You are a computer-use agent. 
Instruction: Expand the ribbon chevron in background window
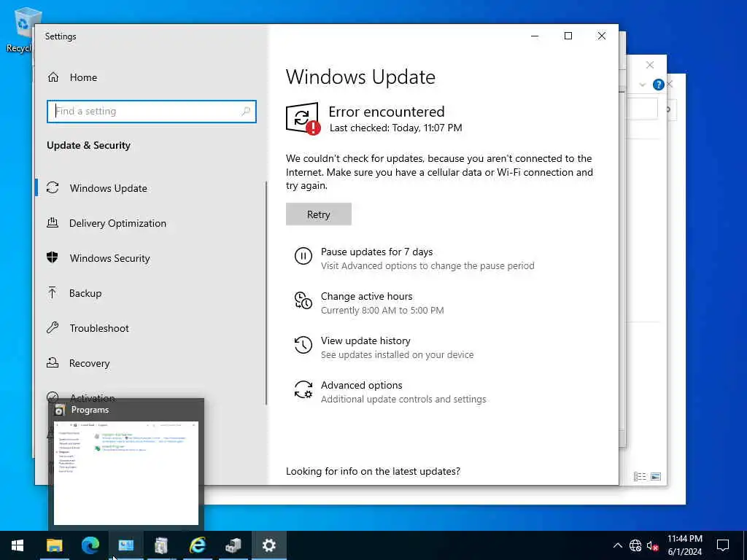(642, 85)
